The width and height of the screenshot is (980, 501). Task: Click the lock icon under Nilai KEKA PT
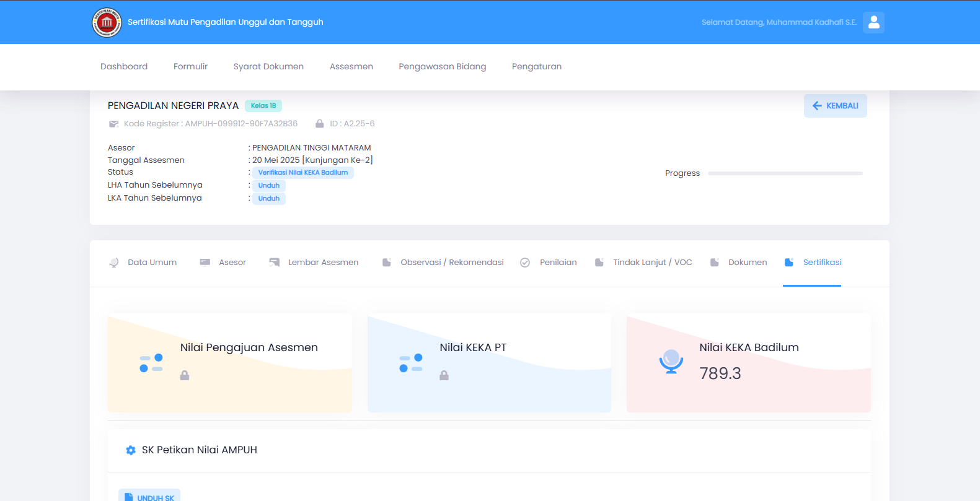pyautogui.click(x=444, y=375)
